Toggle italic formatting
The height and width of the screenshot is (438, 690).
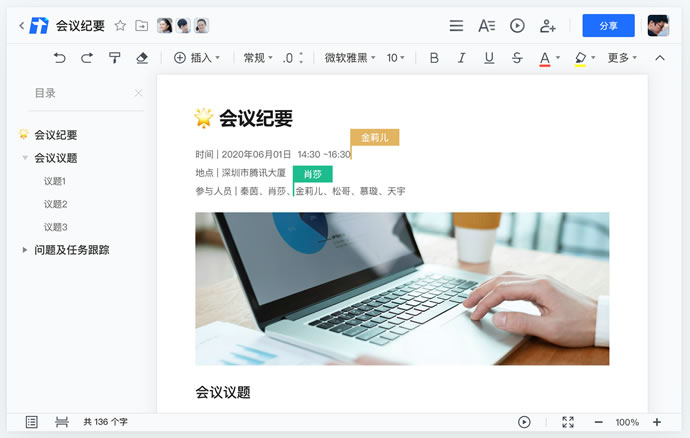click(461, 58)
